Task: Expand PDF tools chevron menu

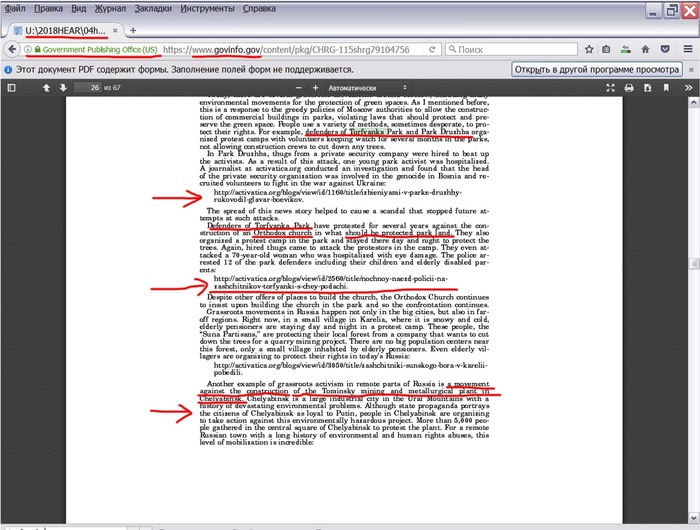Action: [688, 88]
